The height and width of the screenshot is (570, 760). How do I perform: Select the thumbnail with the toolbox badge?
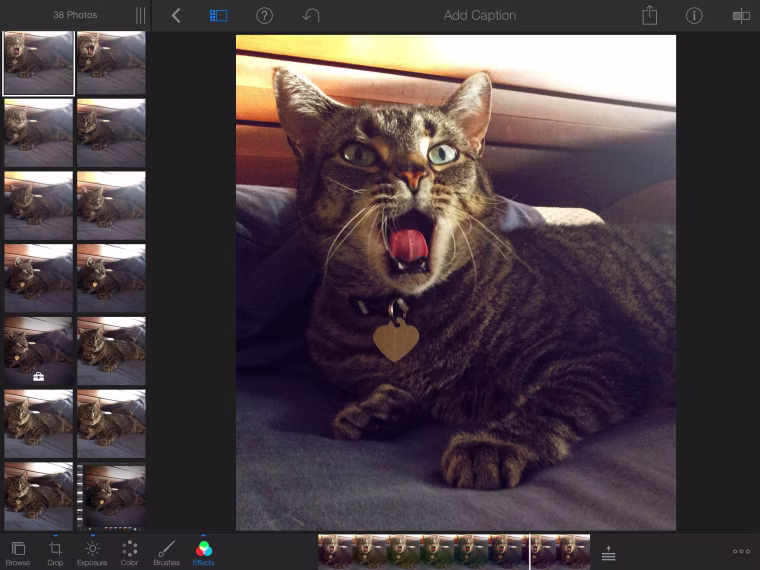39,351
